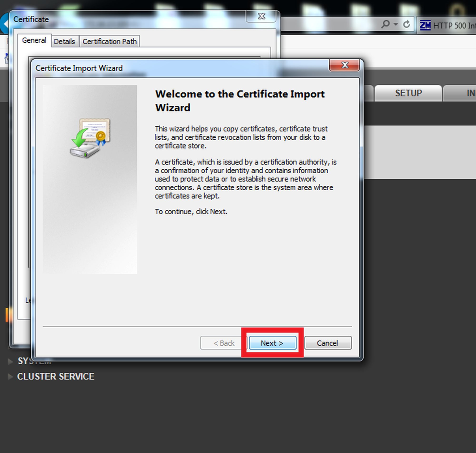The height and width of the screenshot is (453, 476).
Task: Open the search dropdown arrow in the address bar
Action: tap(396, 24)
